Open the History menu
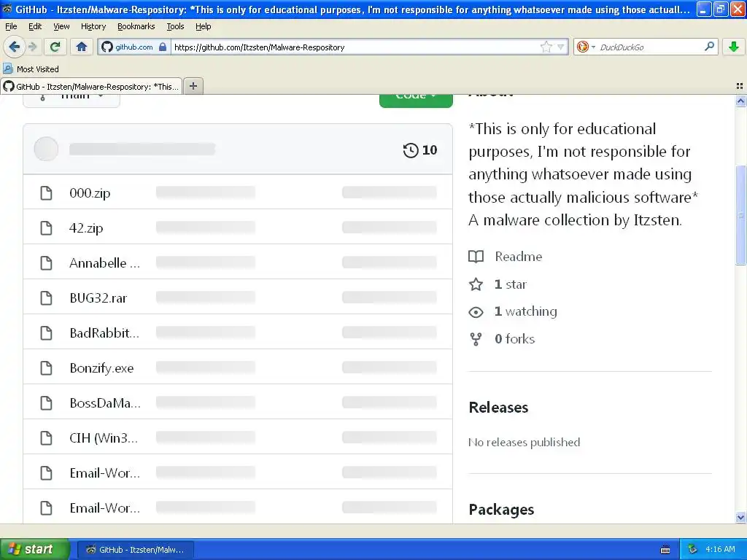747x560 pixels. tap(93, 26)
